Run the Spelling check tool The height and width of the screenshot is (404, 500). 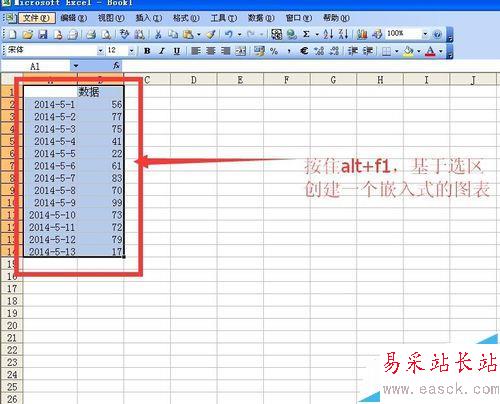coord(124,34)
